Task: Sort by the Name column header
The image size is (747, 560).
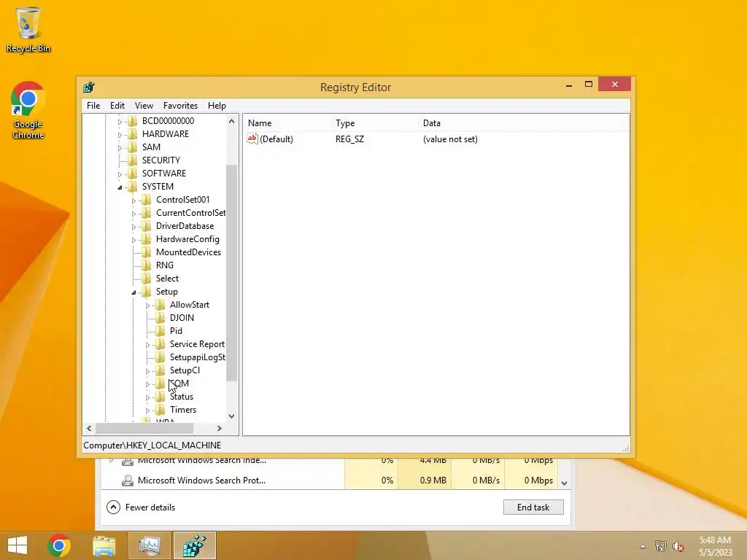Action: point(287,122)
